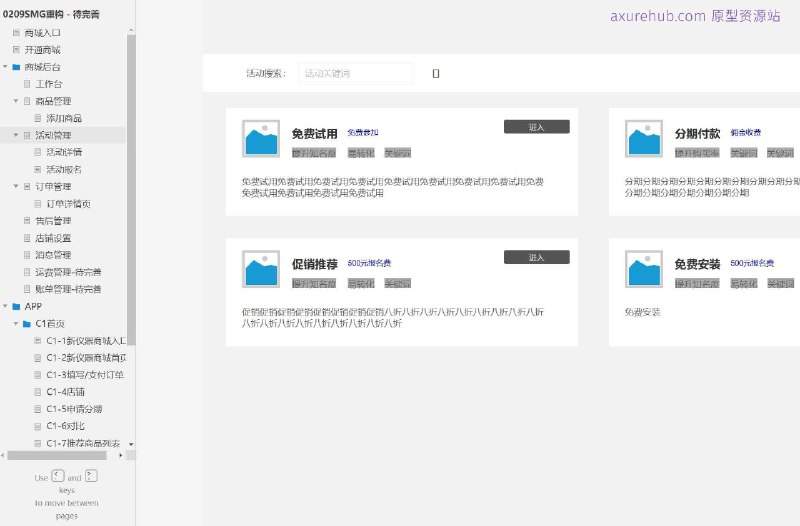
Task: Click the 商城后台 folder icon
Action: point(16,67)
